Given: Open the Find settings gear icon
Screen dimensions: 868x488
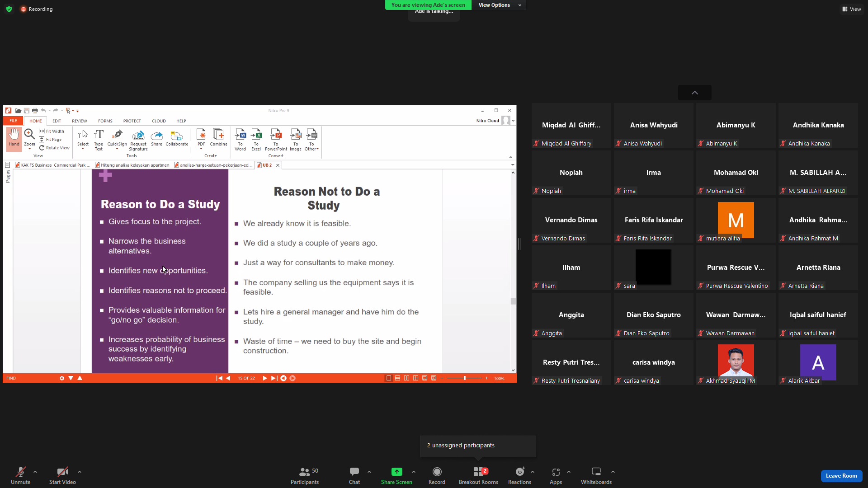Looking at the screenshot, I should pos(62,378).
